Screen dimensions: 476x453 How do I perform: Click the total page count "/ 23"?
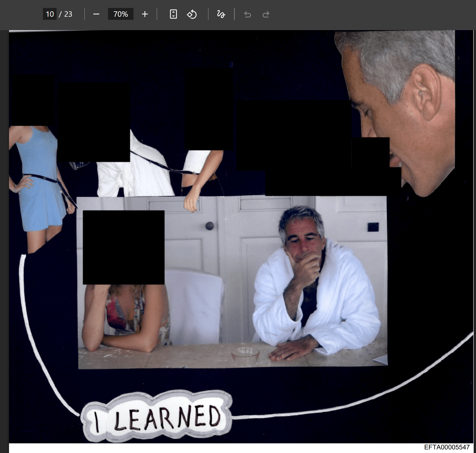point(66,14)
